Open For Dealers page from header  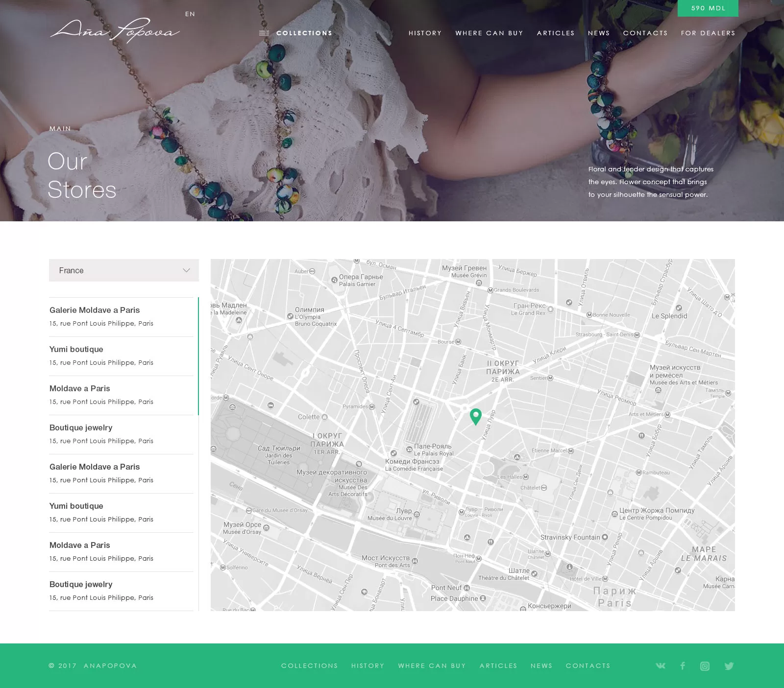[708, 33]
